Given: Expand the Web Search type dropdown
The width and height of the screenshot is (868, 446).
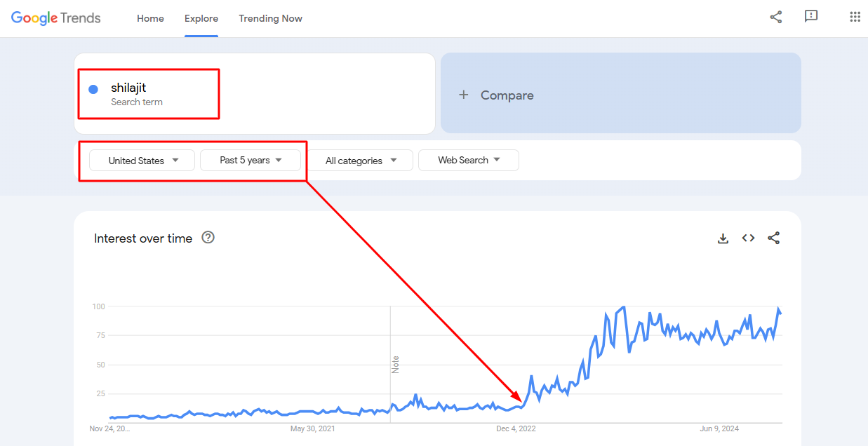Looking at the screenshot, I should [x=469, y=161].
